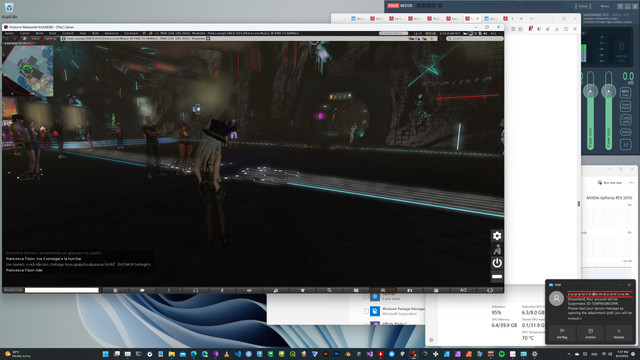Screen dimensions: 640x360
Task: Click the bookmark star in browser toolbar
Action: [x=520, y=29]
